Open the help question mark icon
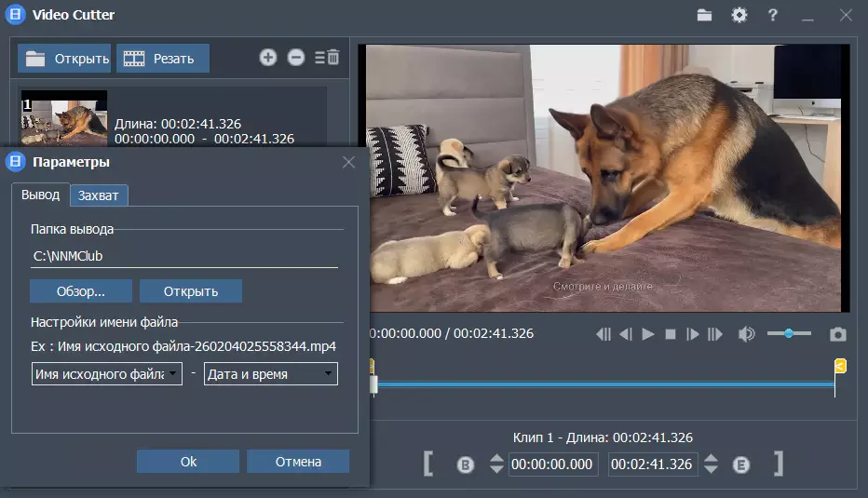Viewport: 868px width, 498px height. (x=772, y=15)
